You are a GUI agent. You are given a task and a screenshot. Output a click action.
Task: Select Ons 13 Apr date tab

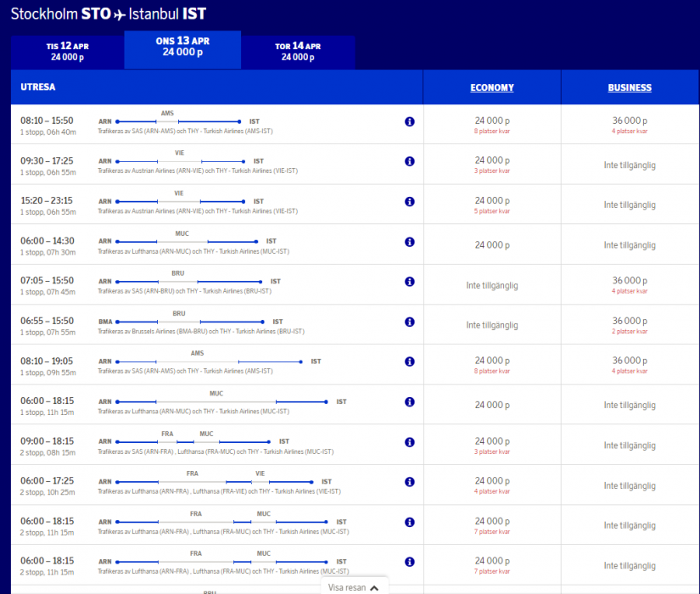pyautogui.click(x=182, y=46)
